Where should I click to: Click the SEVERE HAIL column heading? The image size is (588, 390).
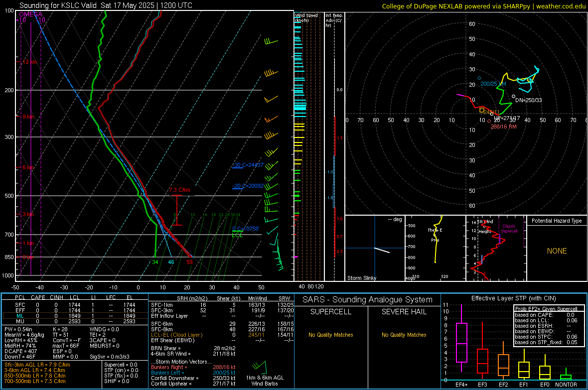click(x=404, y=312)
